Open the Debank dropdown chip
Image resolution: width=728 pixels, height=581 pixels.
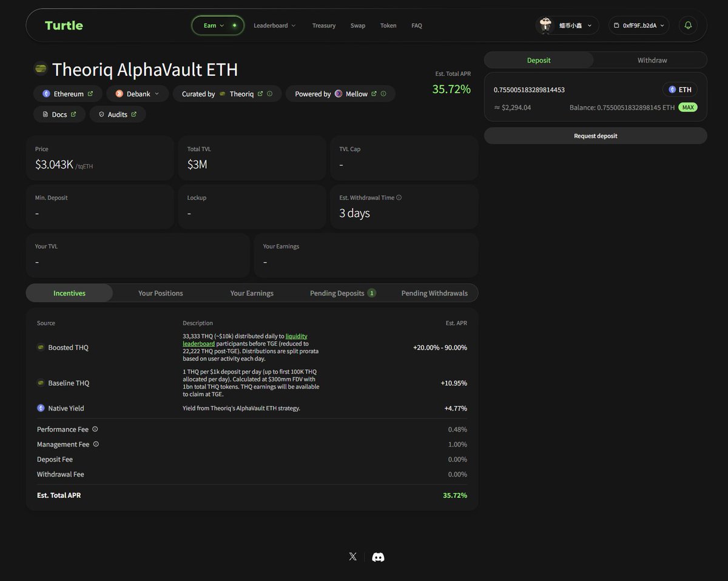[138, 94]
